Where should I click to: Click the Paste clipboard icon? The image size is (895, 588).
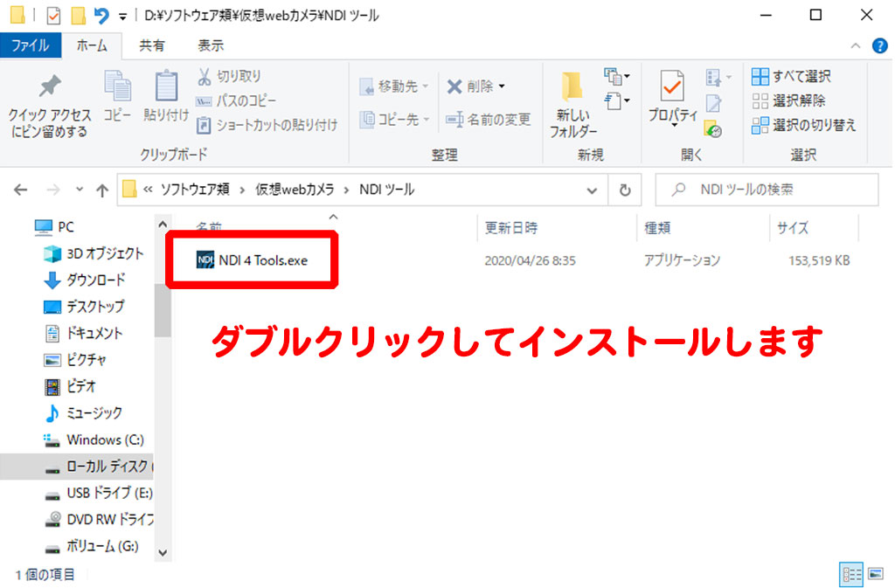click(166, 87)
